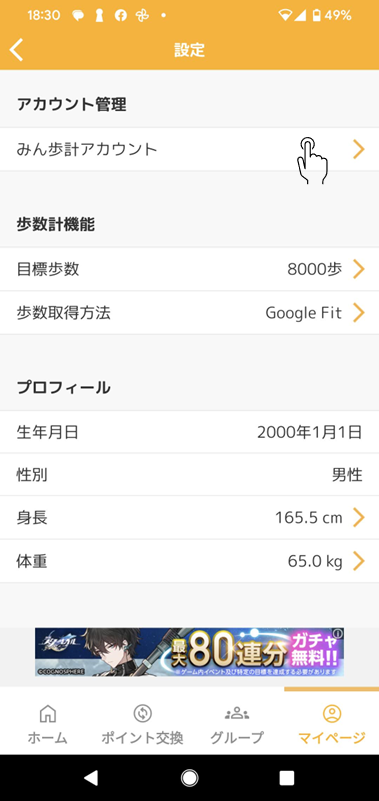Open the 80連分 gacha ad banner
Screen dimensions: 379x801
190,652
